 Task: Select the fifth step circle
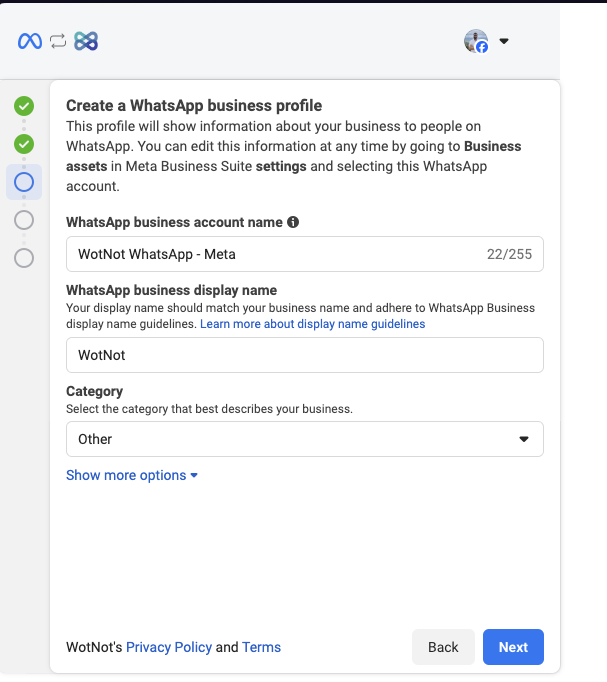24,258
